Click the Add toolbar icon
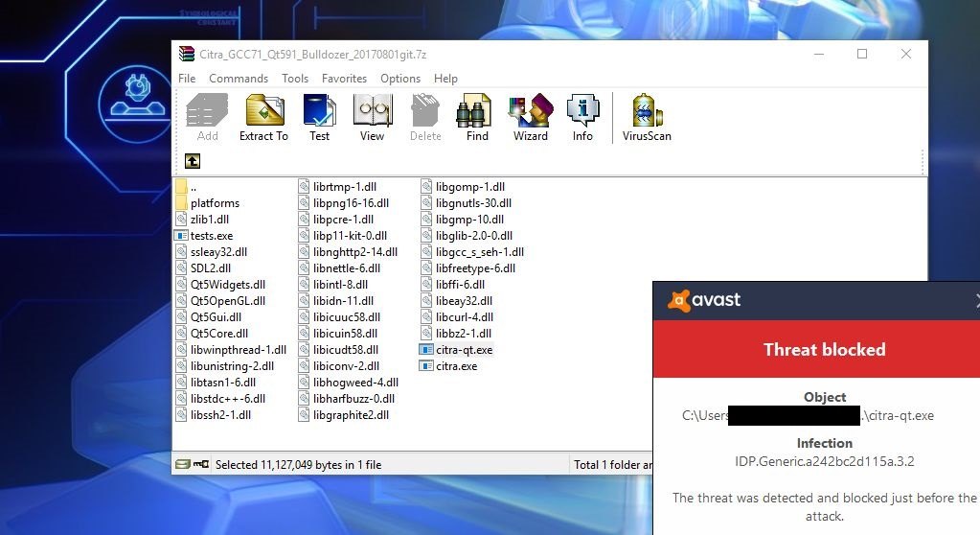Screen dimensions: 980x535 (x=208, y=111)
